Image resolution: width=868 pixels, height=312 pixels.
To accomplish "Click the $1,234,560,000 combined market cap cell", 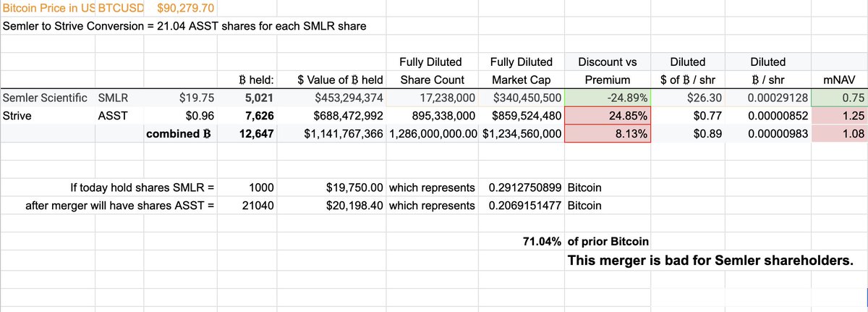I will click(x=522, y=133).
